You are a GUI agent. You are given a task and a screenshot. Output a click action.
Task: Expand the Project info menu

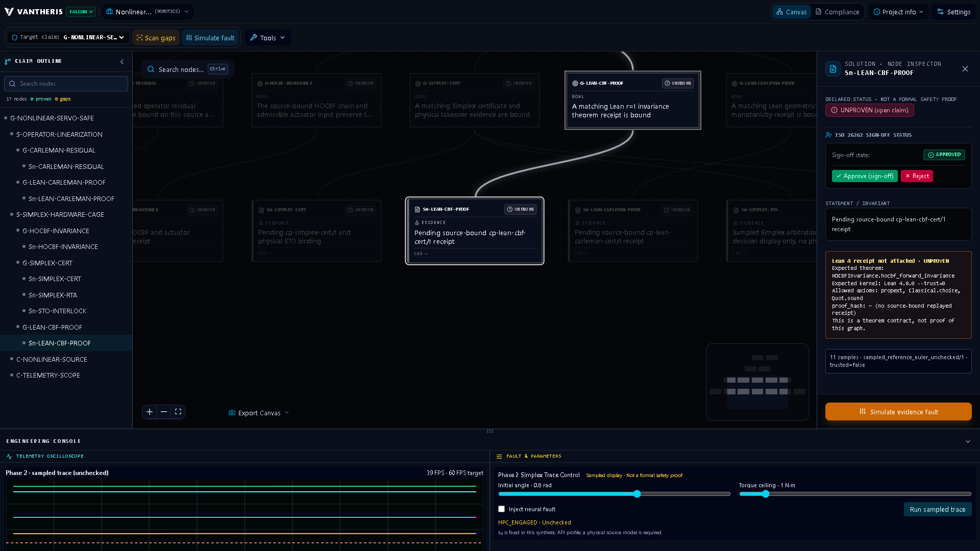tap(898, 12)
